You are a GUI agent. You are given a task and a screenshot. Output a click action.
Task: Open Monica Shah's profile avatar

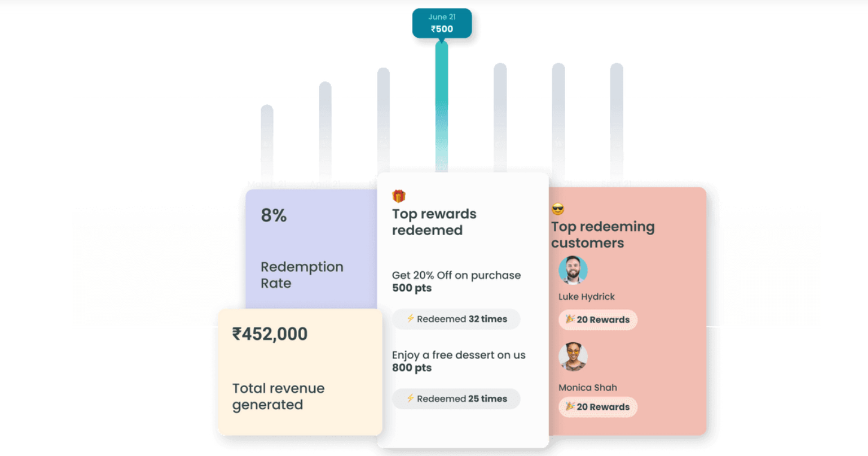pos(573,357)
